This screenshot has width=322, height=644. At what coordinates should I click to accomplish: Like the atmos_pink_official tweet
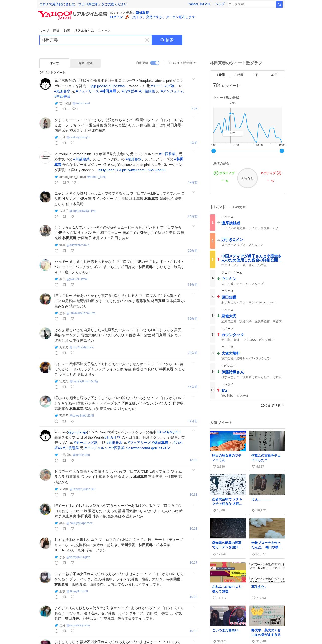(x=74, y=182)
